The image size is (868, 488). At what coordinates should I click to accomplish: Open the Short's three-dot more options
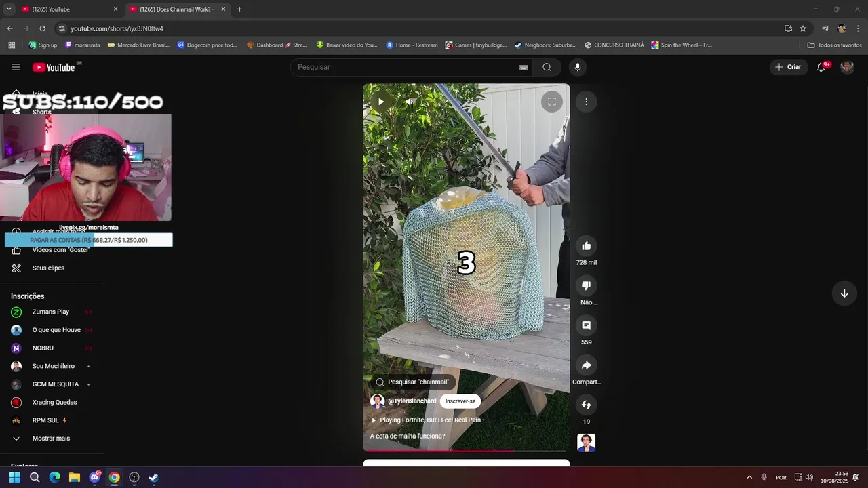click(587, 102)
